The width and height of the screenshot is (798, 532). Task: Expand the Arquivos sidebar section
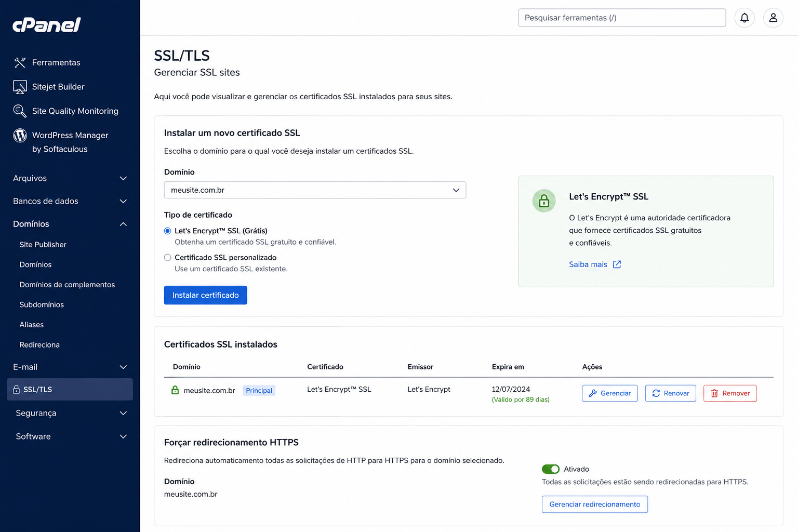(x=70, y=178)
